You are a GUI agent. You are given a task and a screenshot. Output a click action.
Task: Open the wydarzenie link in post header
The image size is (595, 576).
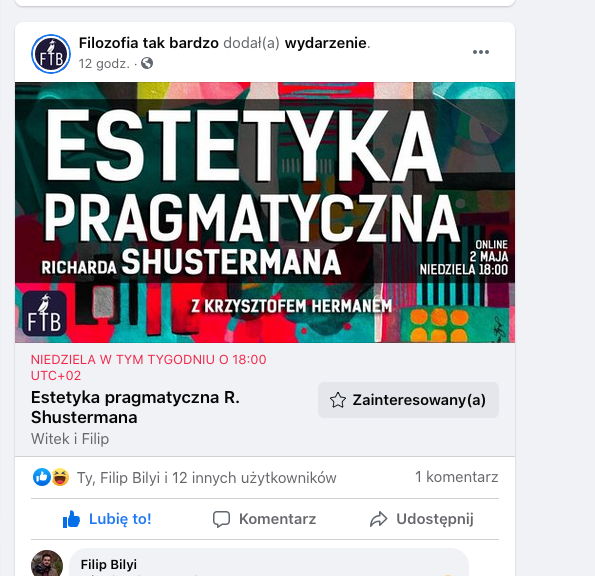[326, 43]
